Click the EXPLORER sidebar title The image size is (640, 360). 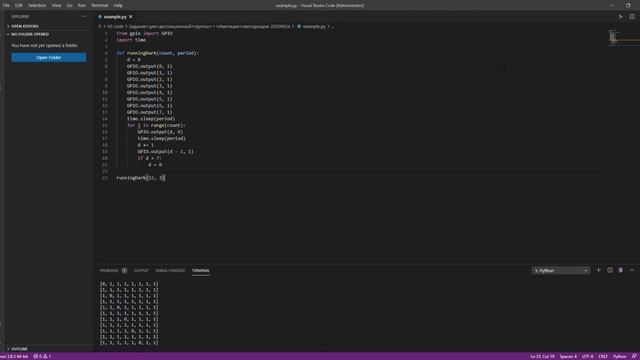[x=20, y=17]
